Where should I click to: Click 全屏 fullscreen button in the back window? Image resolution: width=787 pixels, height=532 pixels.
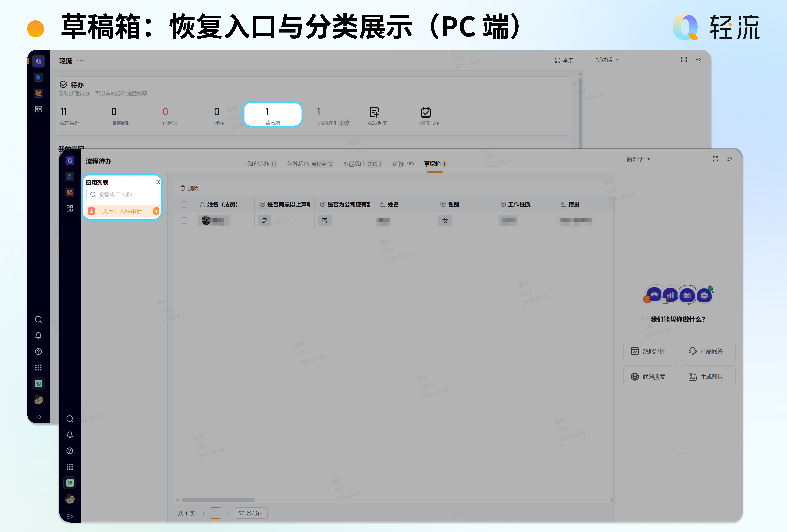point(564,61)
